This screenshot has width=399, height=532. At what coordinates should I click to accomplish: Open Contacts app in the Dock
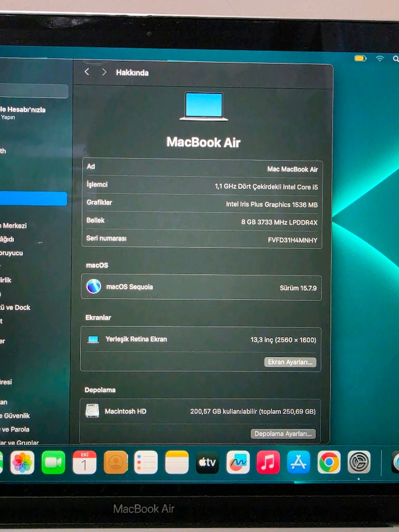tap(116, 462)
